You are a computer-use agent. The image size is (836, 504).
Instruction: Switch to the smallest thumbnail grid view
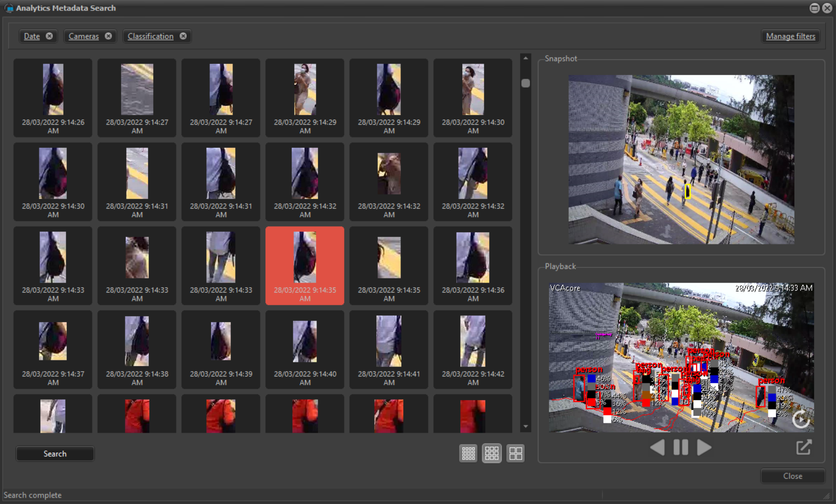click(x=468, y=453)
